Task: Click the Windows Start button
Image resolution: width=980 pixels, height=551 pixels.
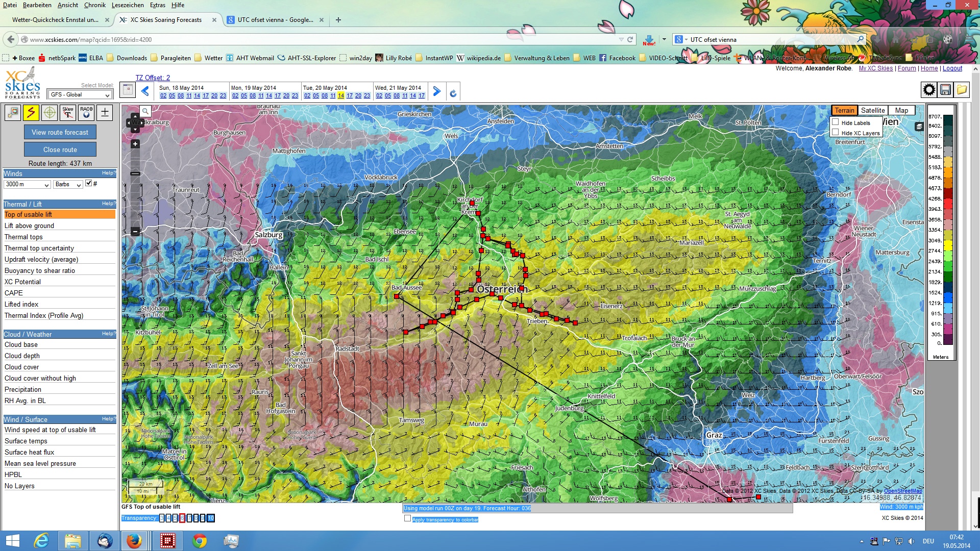Action: [x=12, y=541]
